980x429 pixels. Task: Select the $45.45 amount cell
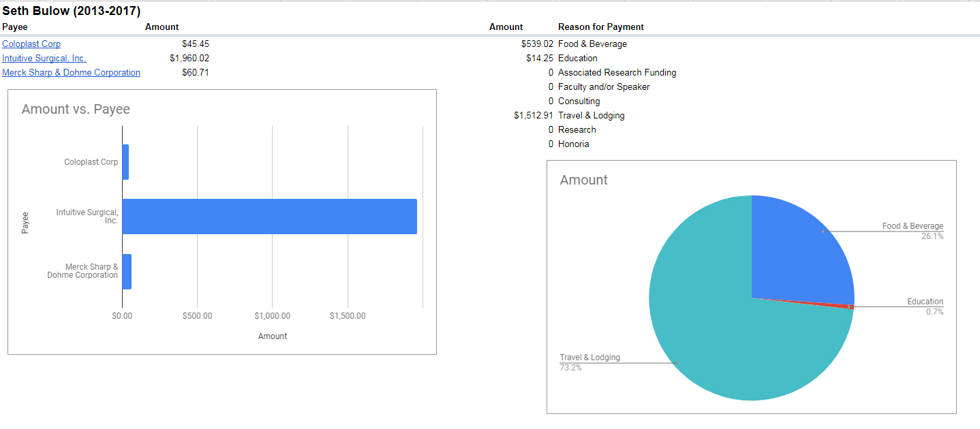196,44
